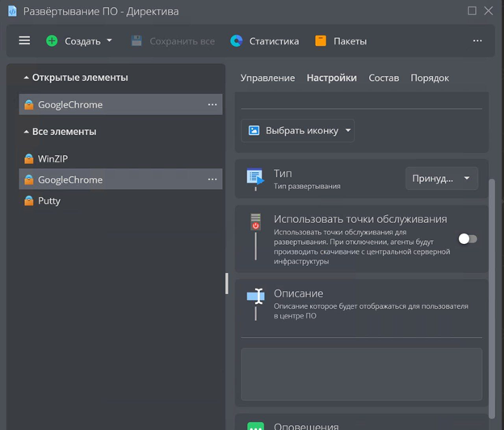This screenshot has width=504, height=430.
Task: Click the image icon in Выбрать иконку
Action: 254,131
